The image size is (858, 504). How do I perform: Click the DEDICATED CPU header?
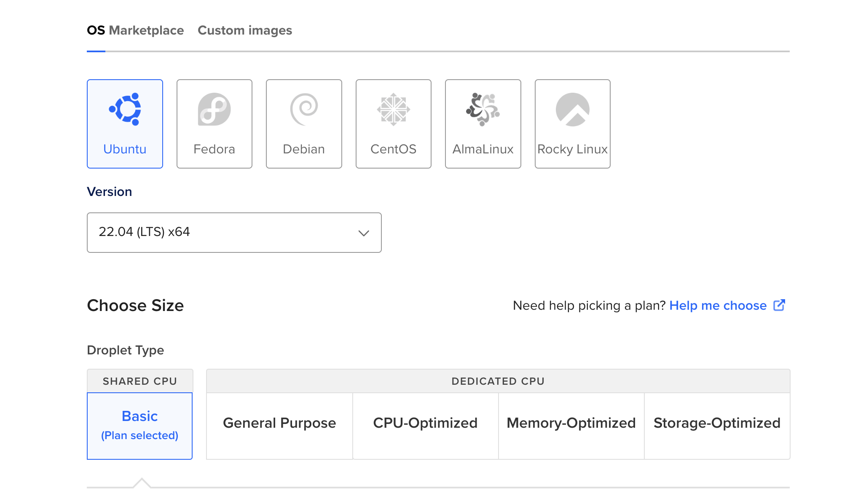(498, 381)
